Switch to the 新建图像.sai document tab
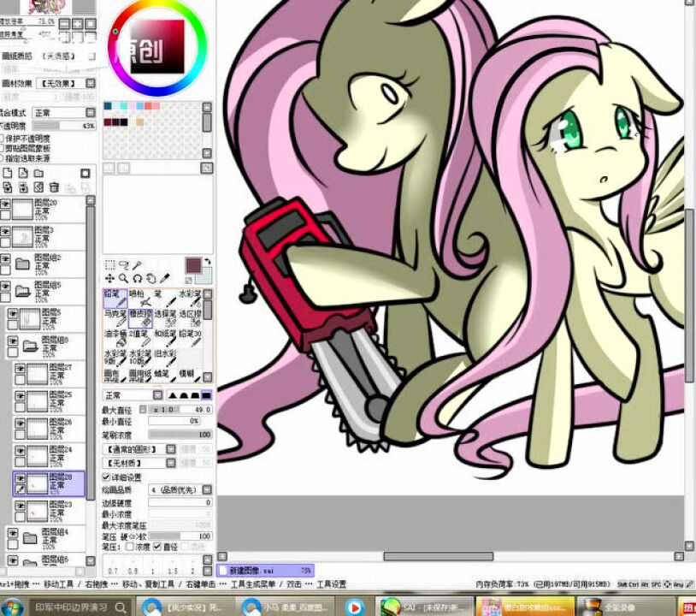The image size is (696, 616). [x=265, y=571]
